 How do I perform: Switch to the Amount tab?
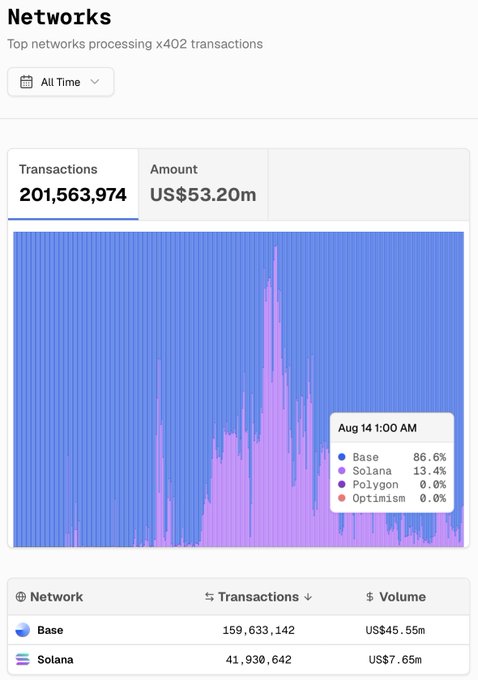(203, 185)
